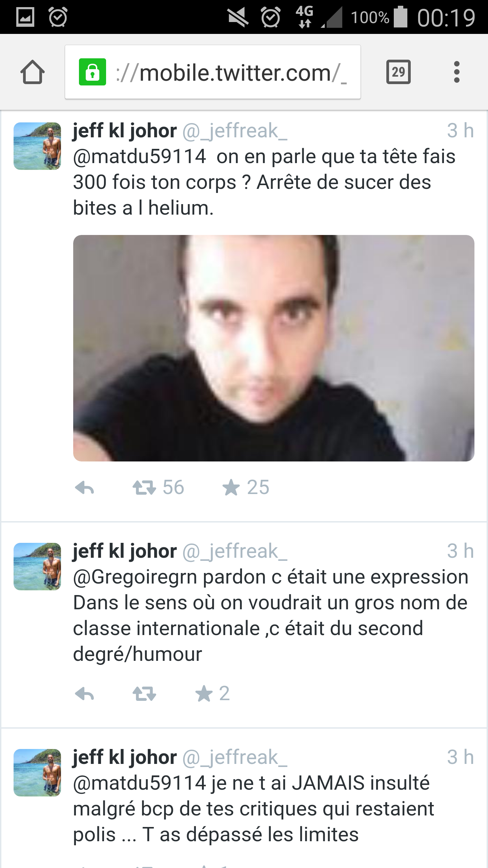Favorite the tweet with 25 stars
This screenshot has width=488, height=868.
(231, 488)
